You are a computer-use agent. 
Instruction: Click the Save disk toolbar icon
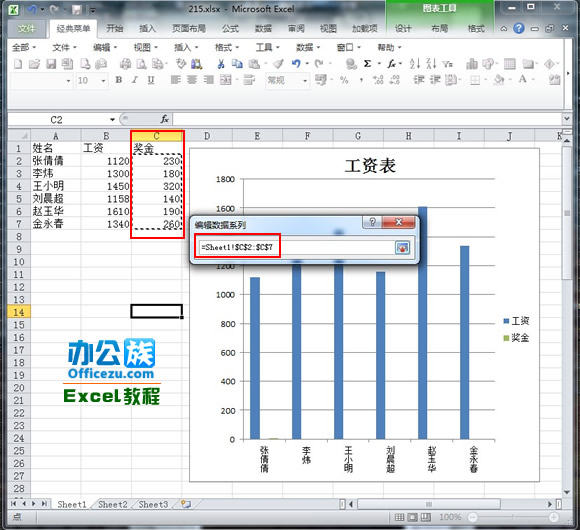[x=51, y=64]
